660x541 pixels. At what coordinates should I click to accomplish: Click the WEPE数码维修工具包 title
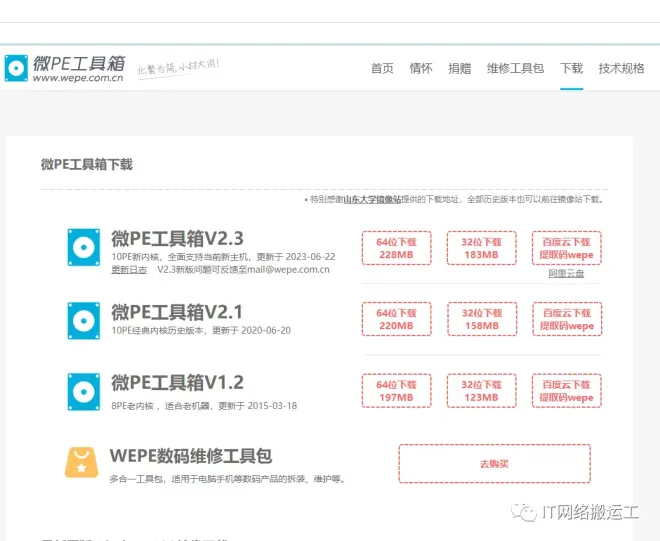pos(191,456)
